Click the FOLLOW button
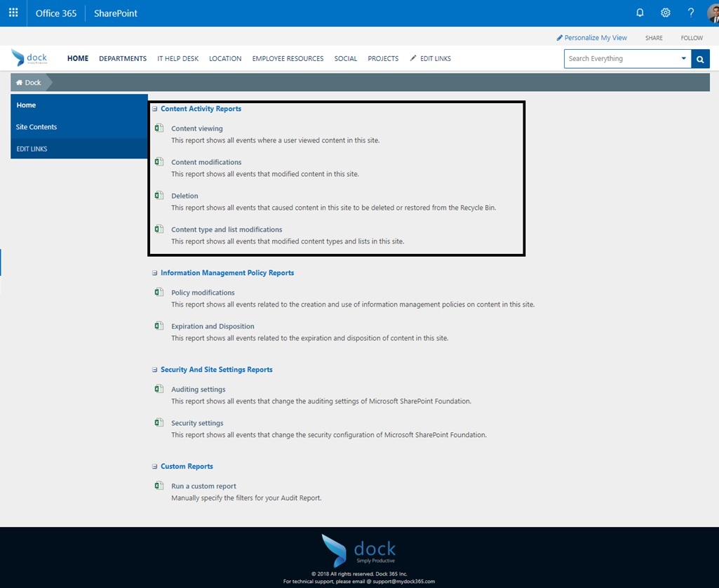Viewport: 719px width, 588px height. (x=691, y=37)
